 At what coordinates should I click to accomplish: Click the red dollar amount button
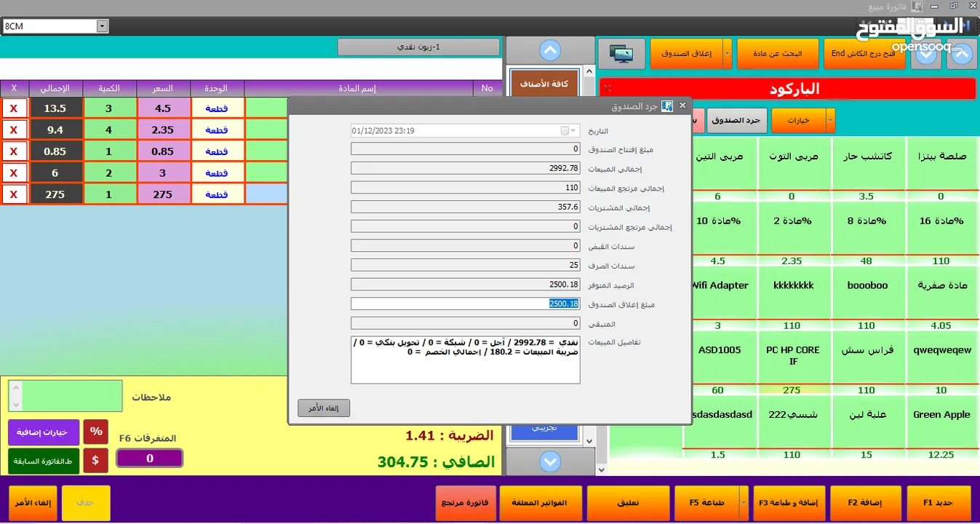96,461
